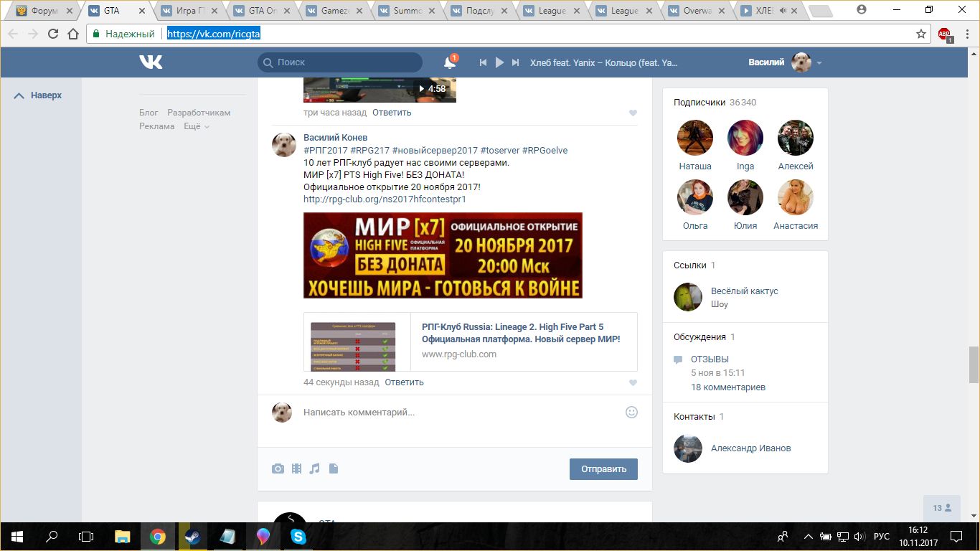The height and width of the screenshot is (551, 980).
Task: Attach a document using the file icon
Action: pos(333,468)
